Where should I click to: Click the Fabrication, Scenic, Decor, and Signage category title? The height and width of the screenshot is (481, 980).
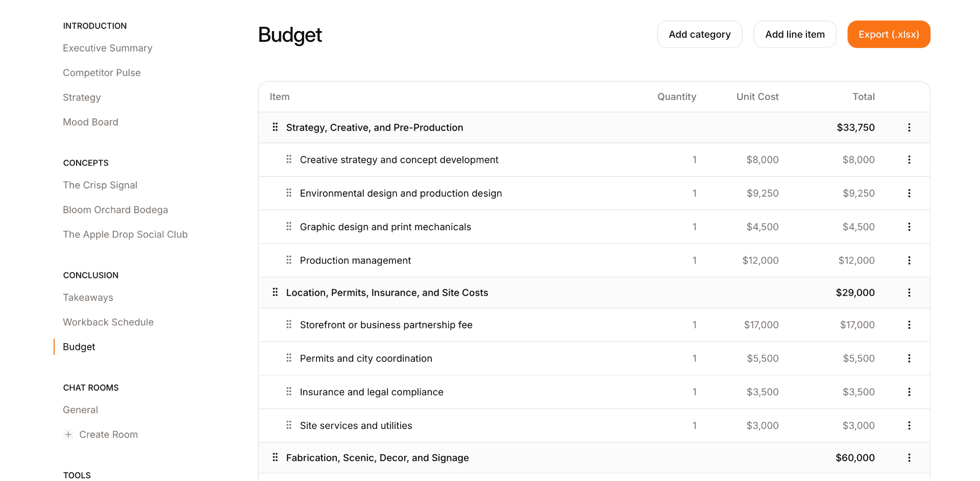pyautogui.click(x=377, y=458)
